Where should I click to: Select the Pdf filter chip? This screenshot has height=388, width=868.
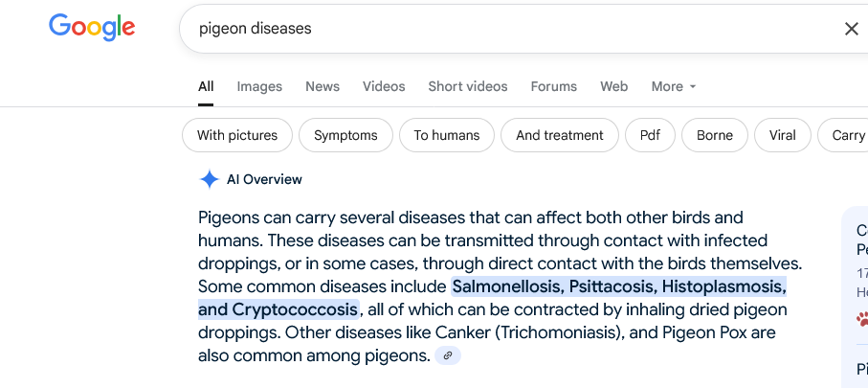tap(650, 135)
